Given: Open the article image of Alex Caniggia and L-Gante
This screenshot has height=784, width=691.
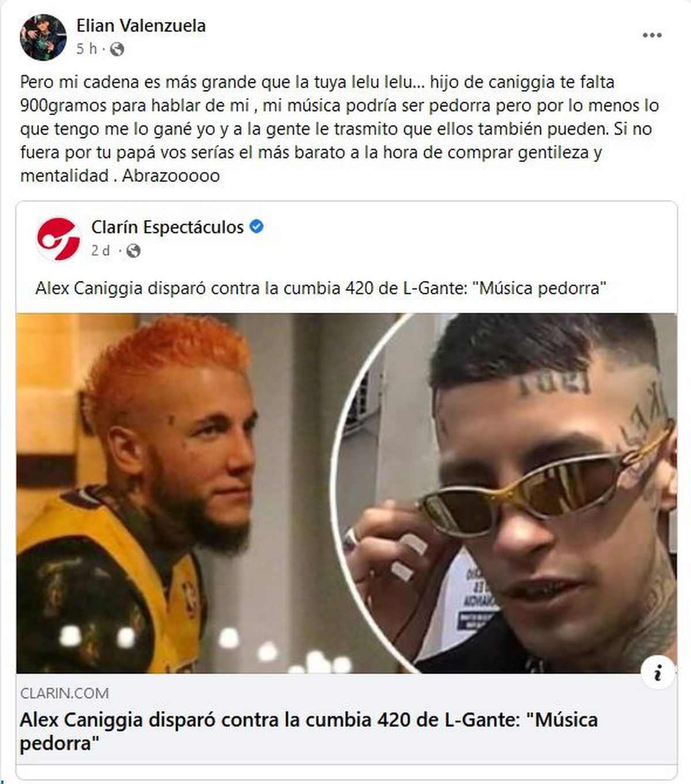Looking at the screenshot, I should pos(347,493).
